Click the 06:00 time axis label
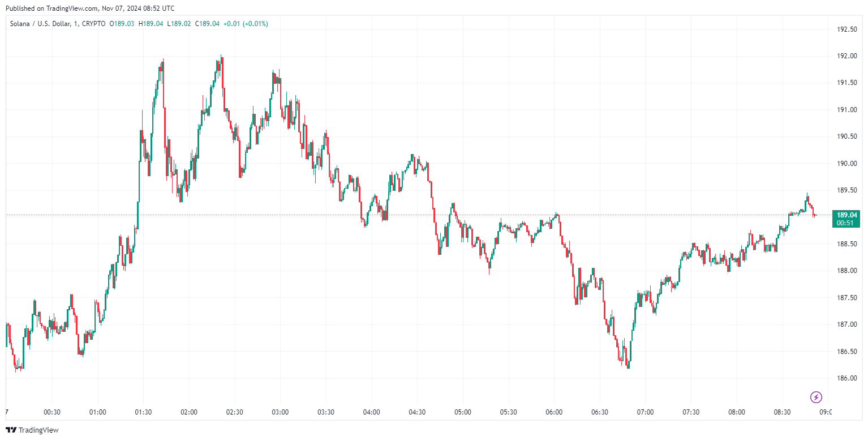This screenshot has width=868, height=440. (x=554, y=412)
